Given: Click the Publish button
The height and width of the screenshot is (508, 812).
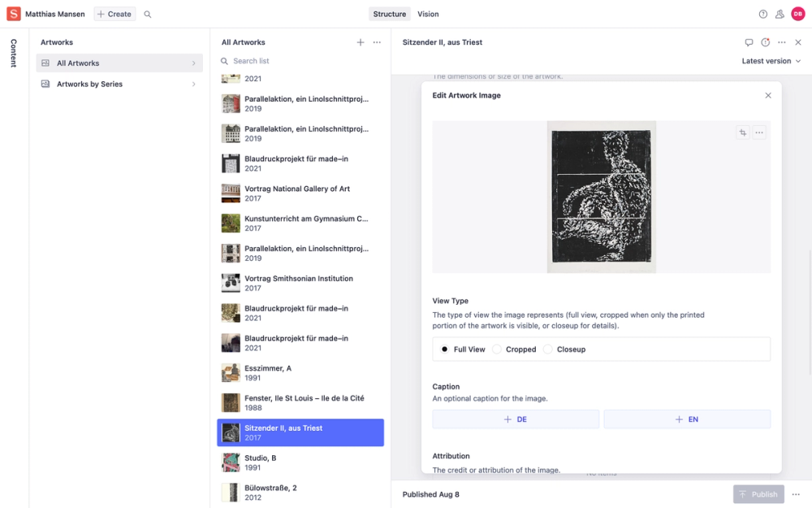Looking at the screenshot, I should (758, 494).
